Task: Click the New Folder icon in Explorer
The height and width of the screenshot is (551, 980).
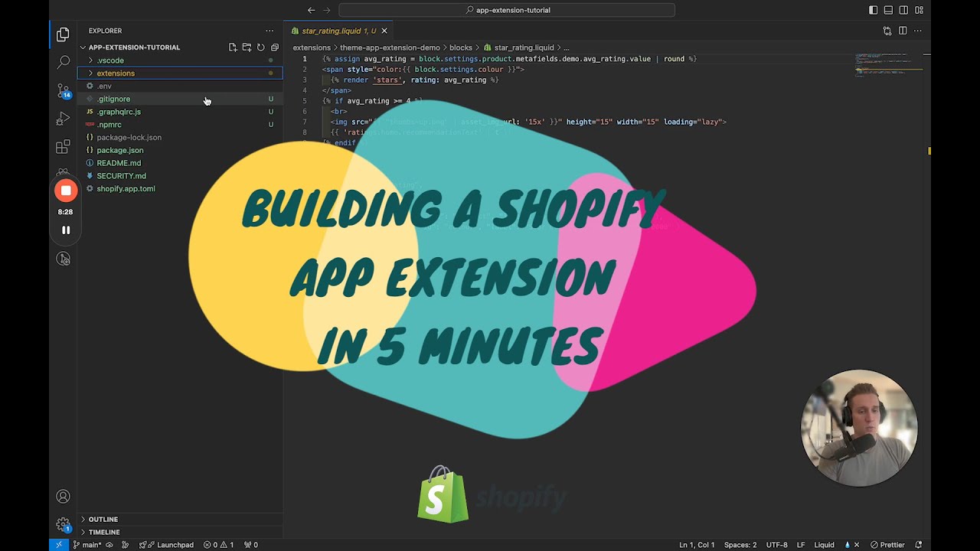Action: coord(247,47)
